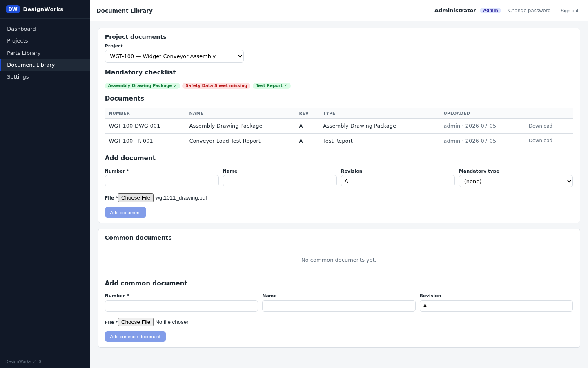This screenshot has height=368, width=588.
Task: Click the DesignWorks v1.0 footer text
Action: (x=23, y=361)
